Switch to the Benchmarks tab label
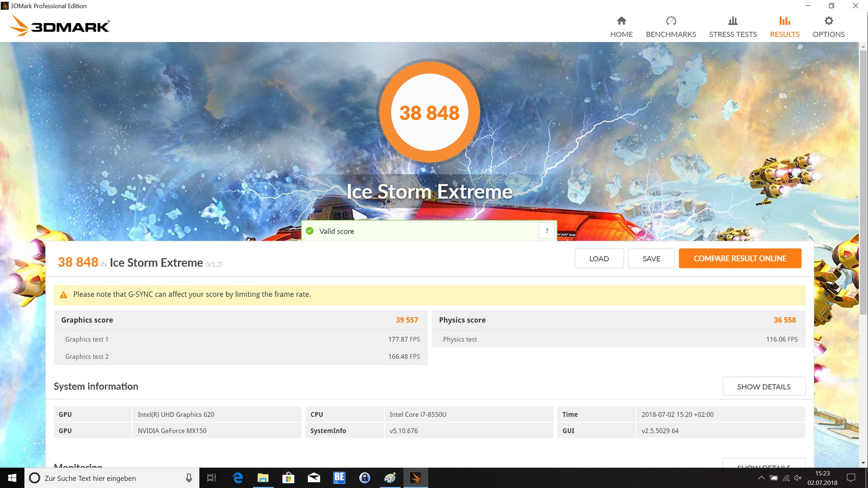Screen dimensions: 868x488 pos(670,34)
